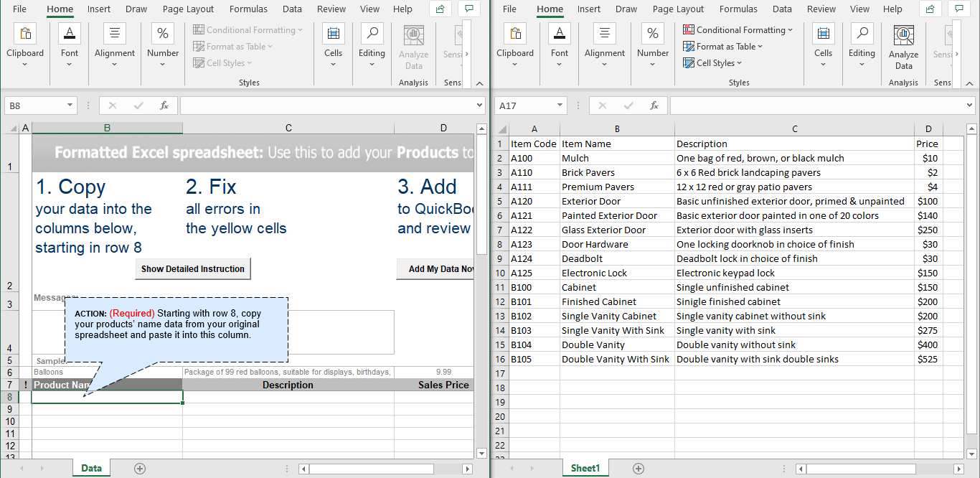Viewport: 980px width, 478px height.
Task: Switch to Insert tab in left window
Action: tap(99, 9)
